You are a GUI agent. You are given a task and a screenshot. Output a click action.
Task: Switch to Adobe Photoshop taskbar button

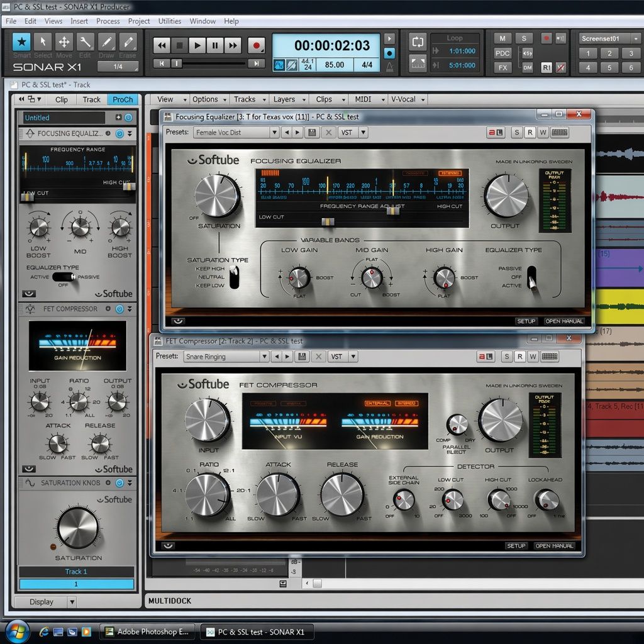point(147,631)
